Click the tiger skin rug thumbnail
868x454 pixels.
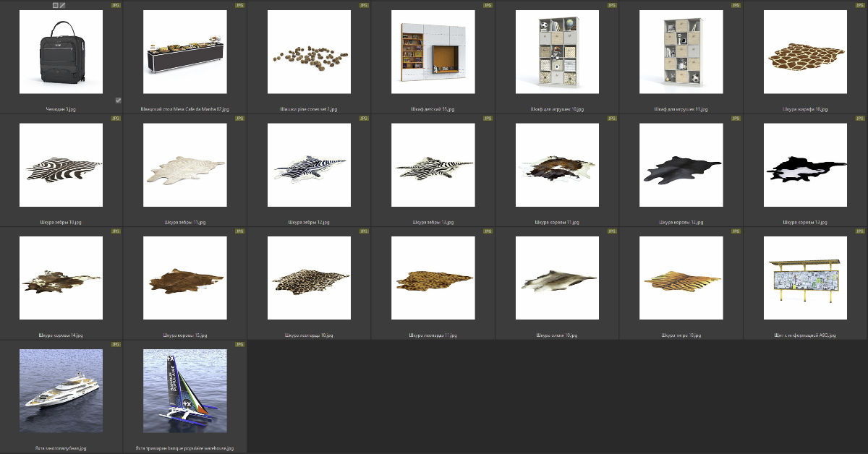click(681, 278)
